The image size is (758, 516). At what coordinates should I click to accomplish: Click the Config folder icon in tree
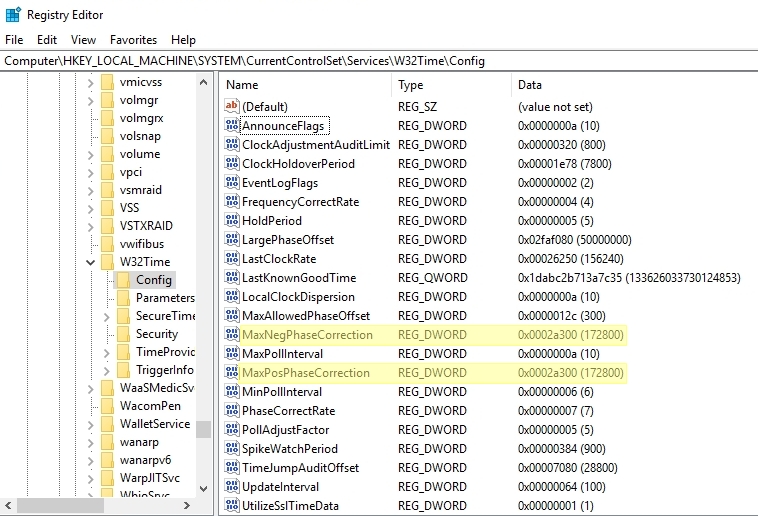pos(124,280)
